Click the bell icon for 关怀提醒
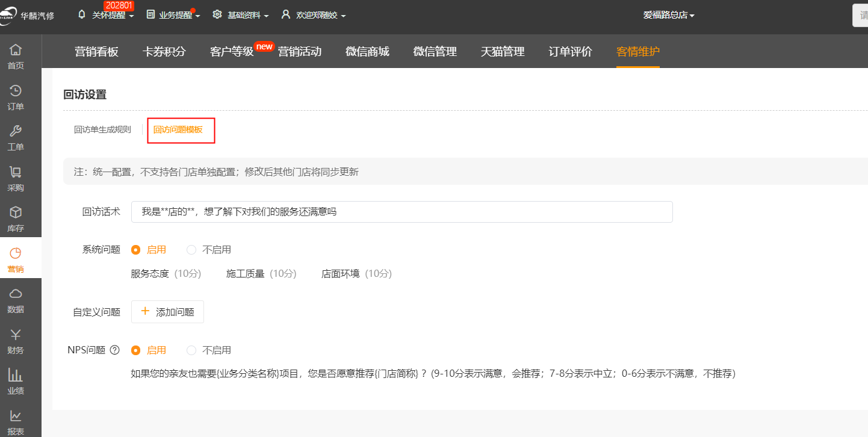This screenshot has width=868, height=437. pos(82,14)
